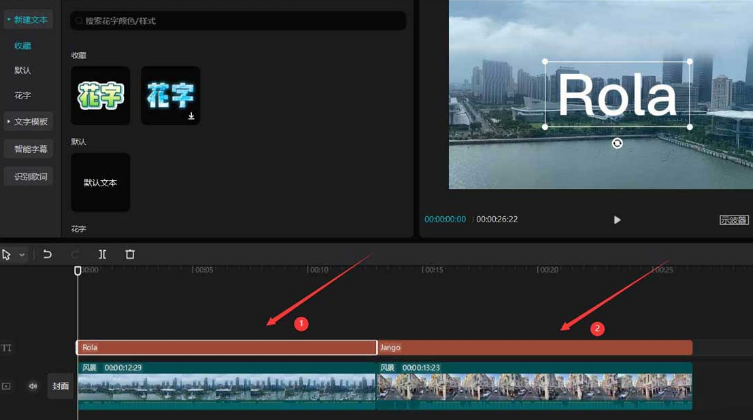
Task: Toggle the preview scope button beside the play control
Action: 734,220
